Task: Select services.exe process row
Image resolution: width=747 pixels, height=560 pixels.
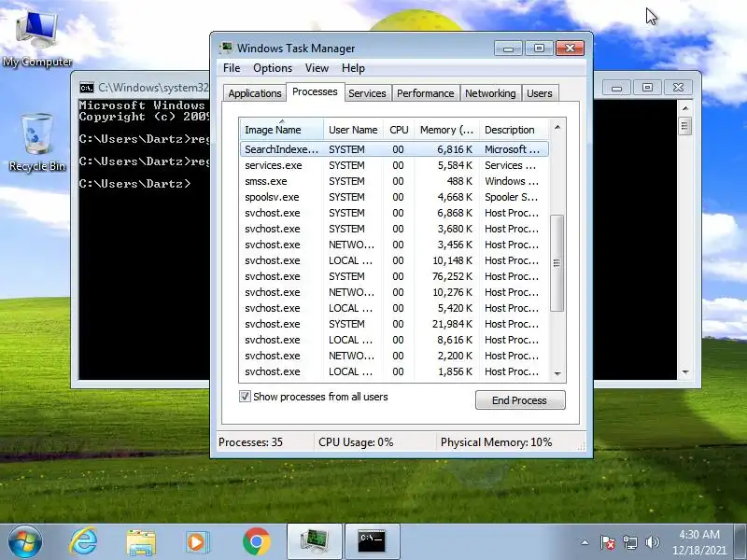Action: click(394, 165)
